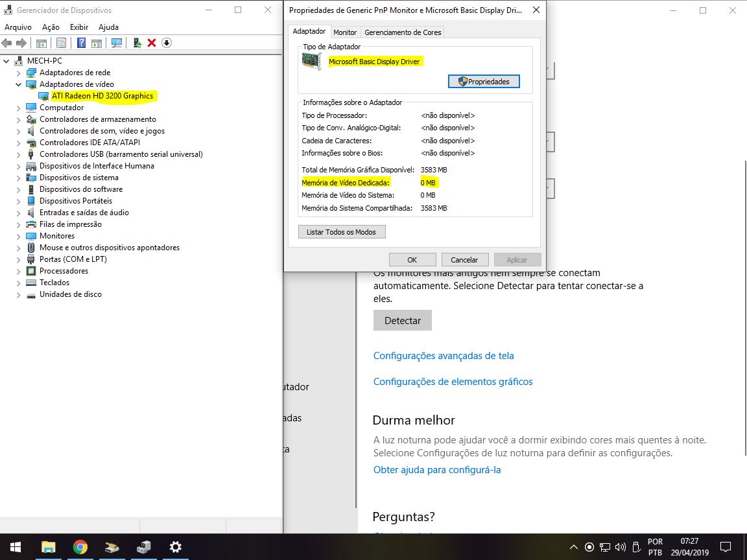Click Listar Todos os Modos button
This screenshot has height=560, width=747.
[342, 232]
